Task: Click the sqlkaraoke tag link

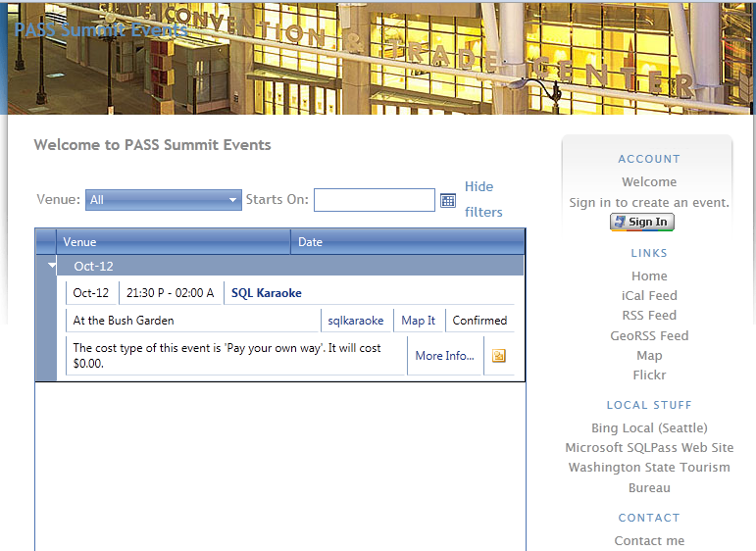Action: [x=356, y=321]
